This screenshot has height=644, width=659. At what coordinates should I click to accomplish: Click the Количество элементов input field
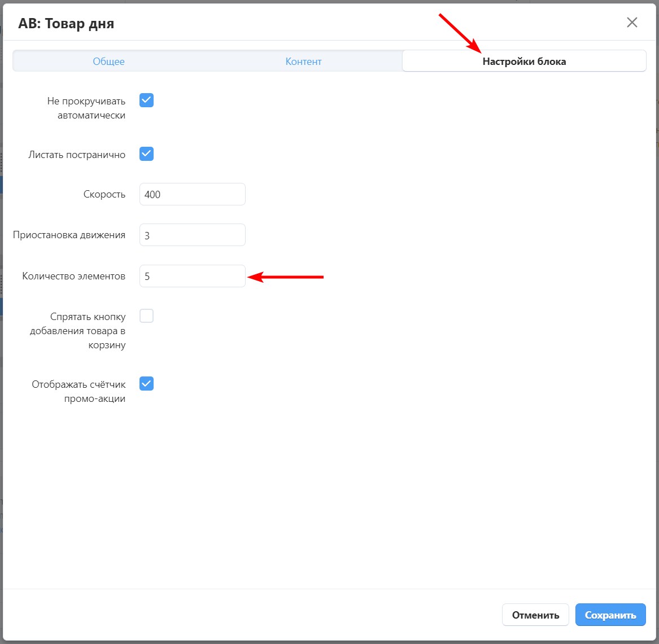pos(192,276)
